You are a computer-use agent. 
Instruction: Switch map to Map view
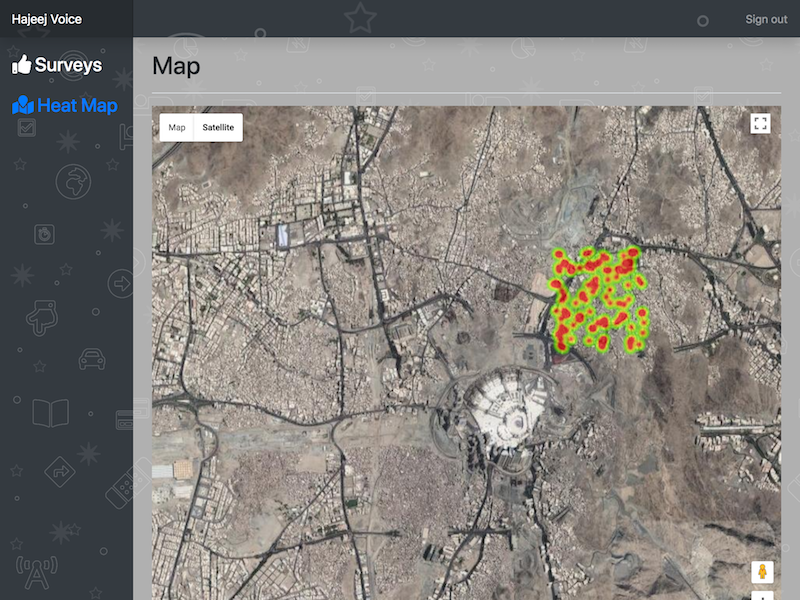click(177, 128)
